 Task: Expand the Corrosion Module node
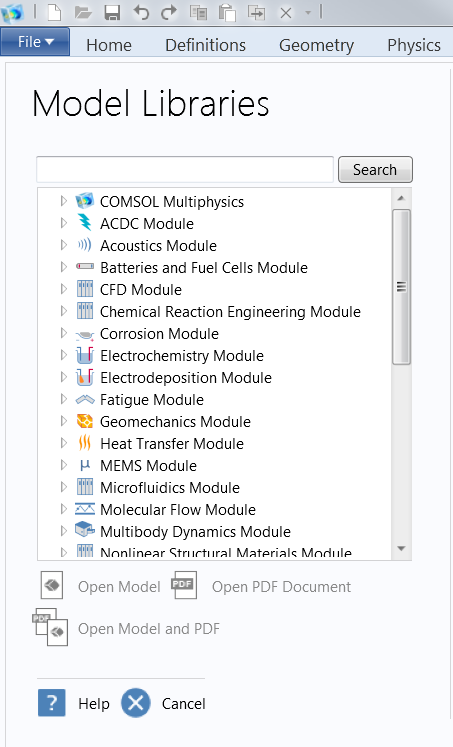[x=64, y=333]
